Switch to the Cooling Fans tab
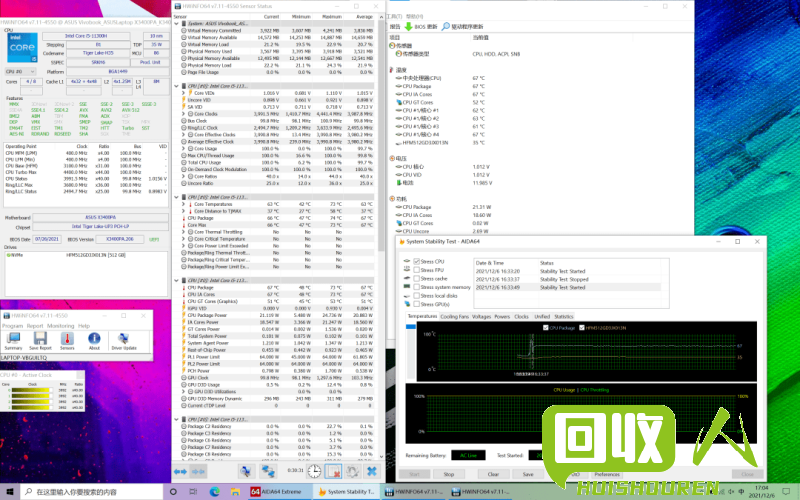The height and width of the screenshot is (500, 800). click(454, 317)
